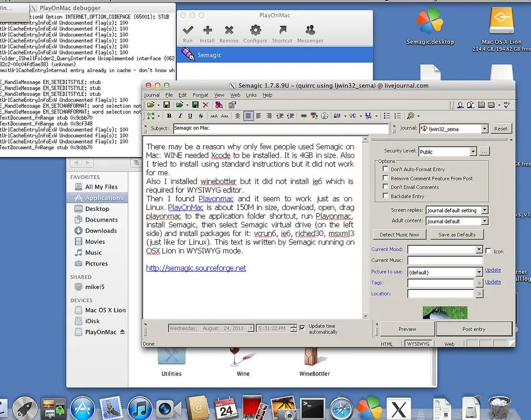Image resolution: width=531 pixels, height=420 pixels.
Task: Toggle Update time automatically
Action: coord(302,327)
